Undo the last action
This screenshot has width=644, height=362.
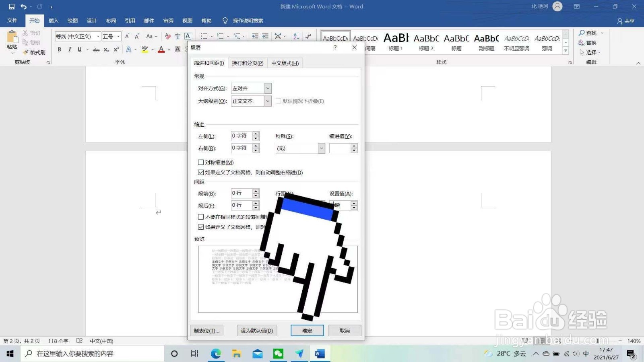point(24,6)
